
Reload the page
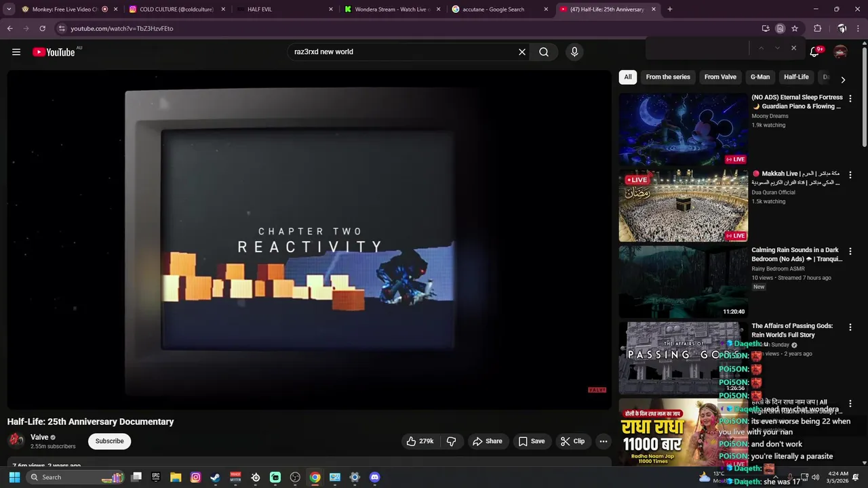coord(42,28)
